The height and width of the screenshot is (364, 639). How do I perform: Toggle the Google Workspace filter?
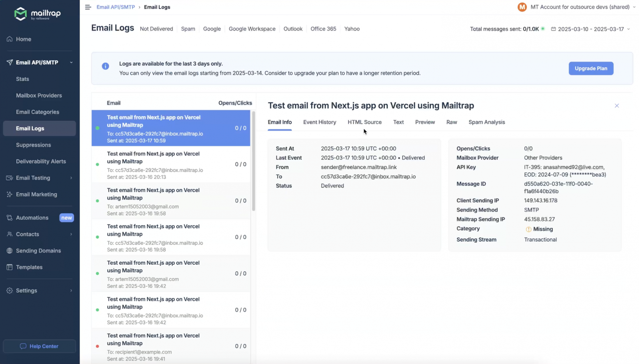[252, 29]
